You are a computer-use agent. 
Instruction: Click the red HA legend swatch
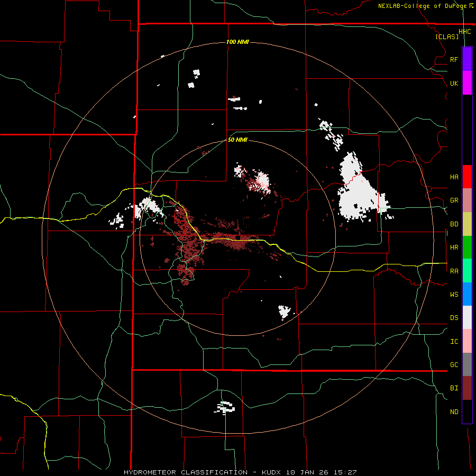pyautogui.click(x=467, y=177)
